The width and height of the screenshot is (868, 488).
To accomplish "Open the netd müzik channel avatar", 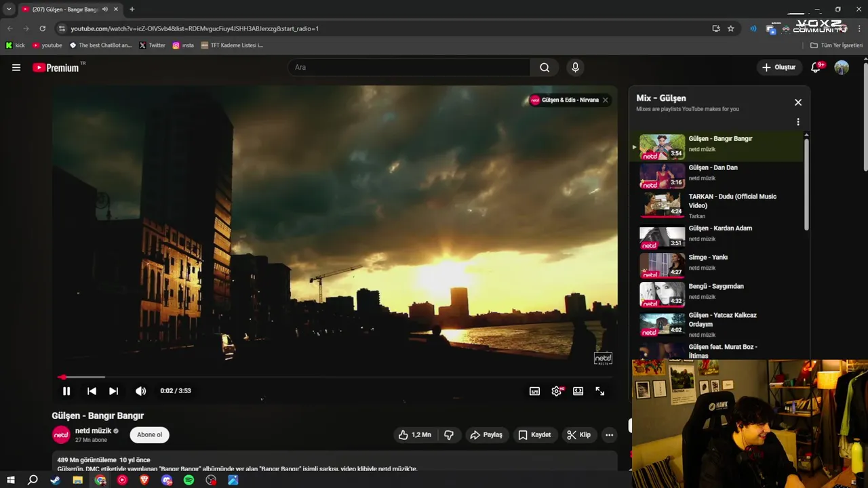I will [61, 435].
